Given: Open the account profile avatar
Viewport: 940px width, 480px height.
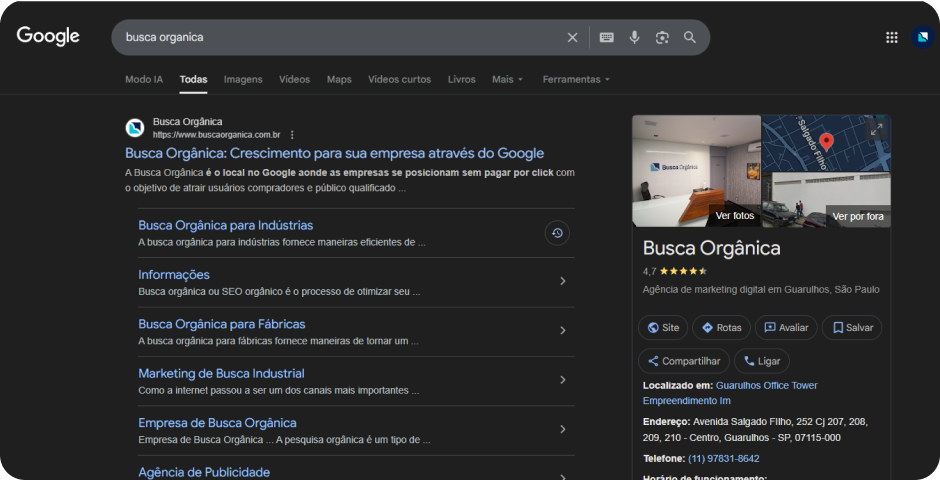Looking at the screenshot, I should coord(923,37).
